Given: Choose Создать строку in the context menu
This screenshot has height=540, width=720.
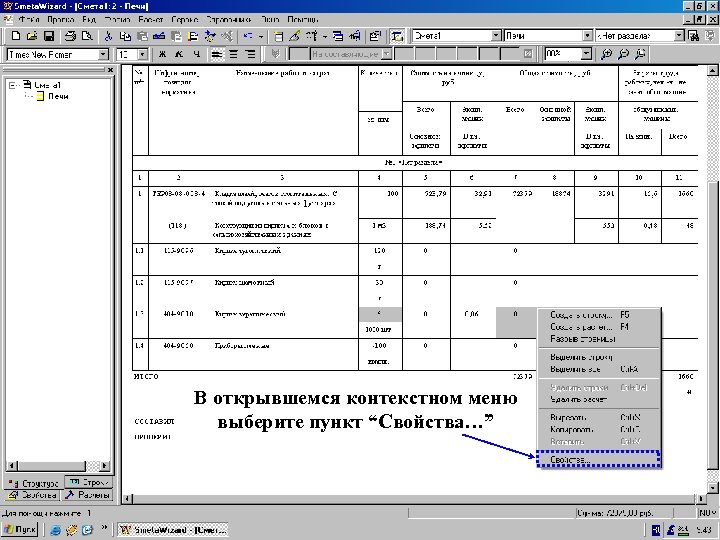Looking at the screenshot, I should coord(599,315).
